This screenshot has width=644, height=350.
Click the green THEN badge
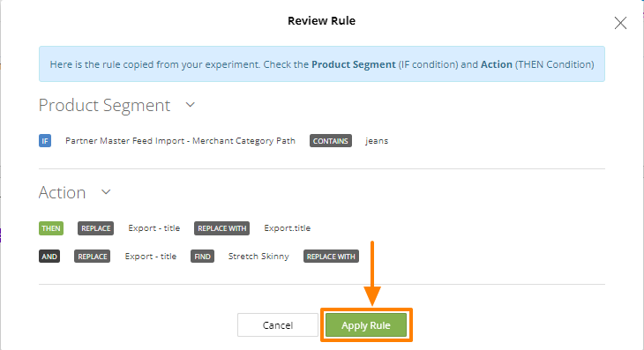pos(51,228)
